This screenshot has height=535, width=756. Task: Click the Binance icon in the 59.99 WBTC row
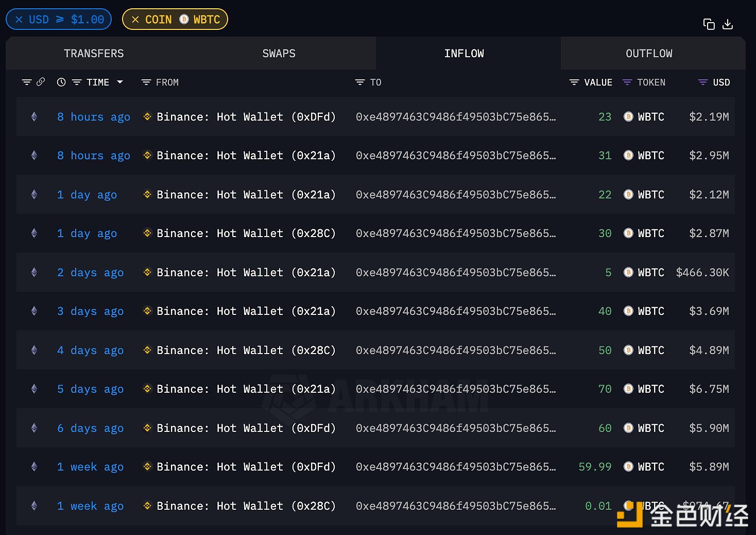tap(147, 466)
